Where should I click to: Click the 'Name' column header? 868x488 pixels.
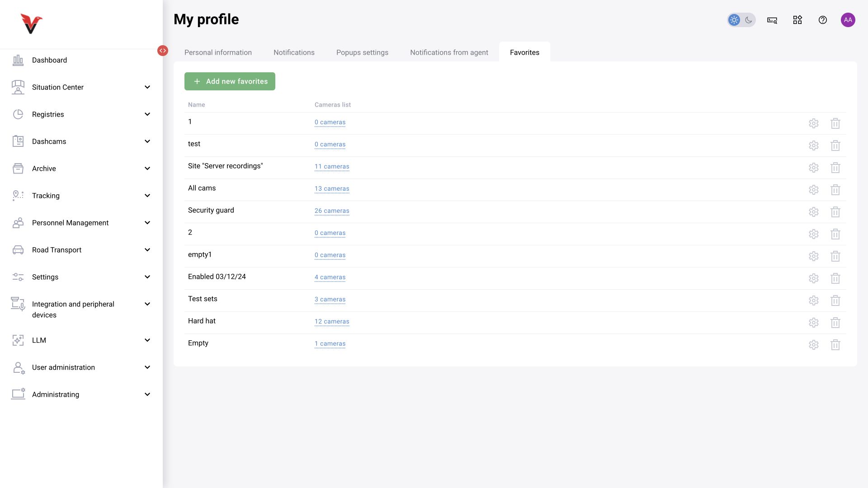[196, 105]
